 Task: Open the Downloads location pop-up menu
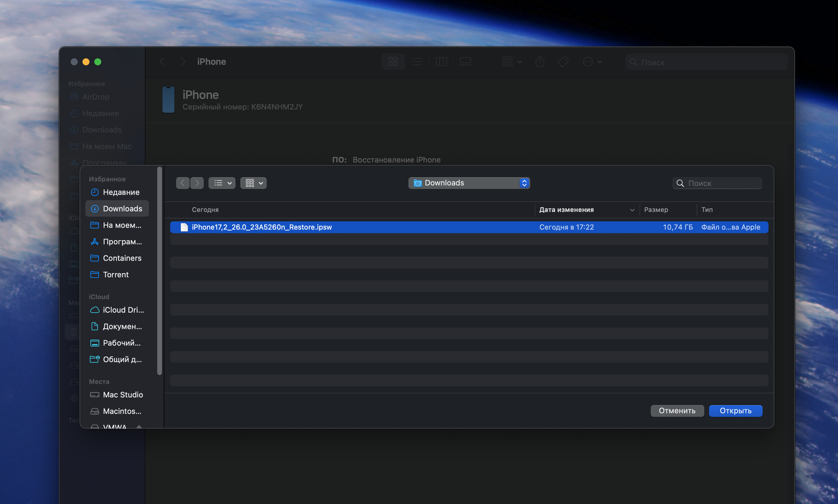click(x=469, y=183)
